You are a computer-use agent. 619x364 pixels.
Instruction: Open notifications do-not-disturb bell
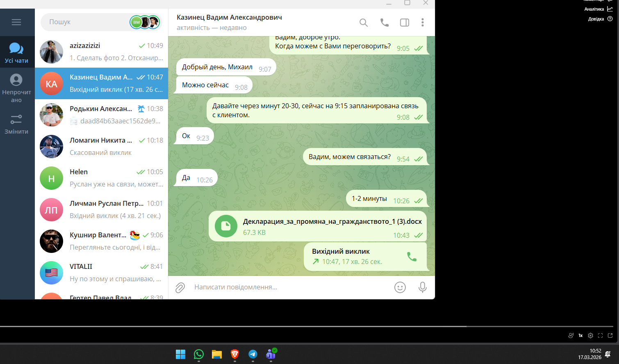tap(608, 354)
